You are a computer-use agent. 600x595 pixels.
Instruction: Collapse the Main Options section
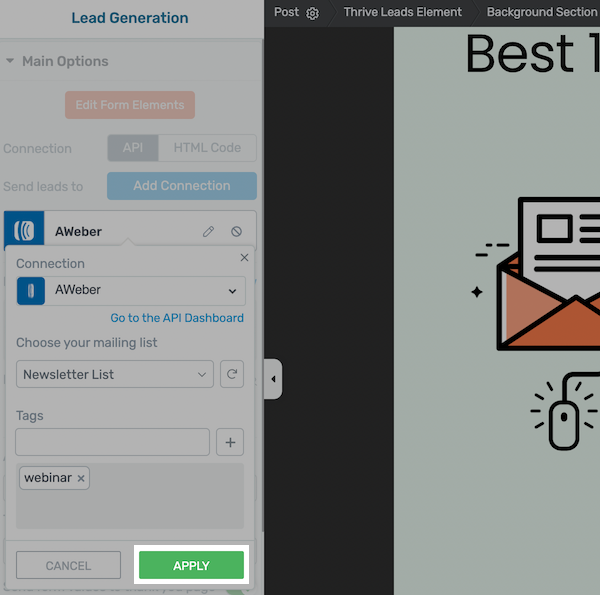[11, 61]
